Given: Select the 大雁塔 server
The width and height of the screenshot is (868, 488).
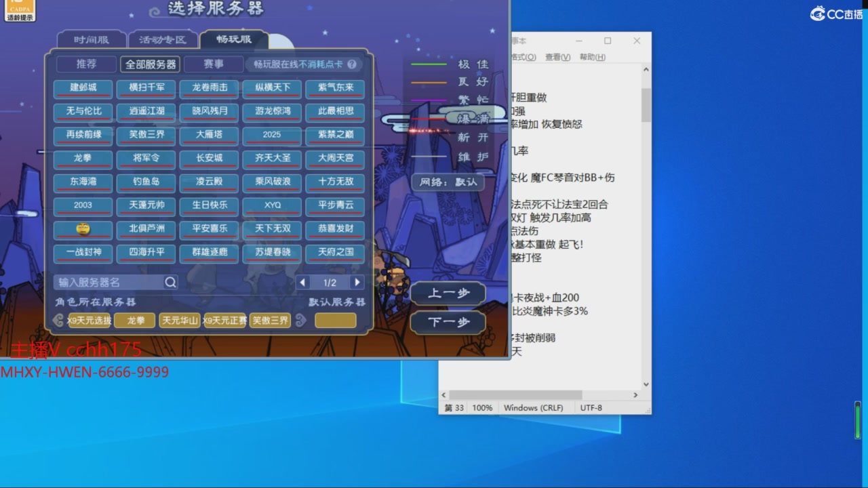Looking at the screenshot, I should [x=210, y=135].
